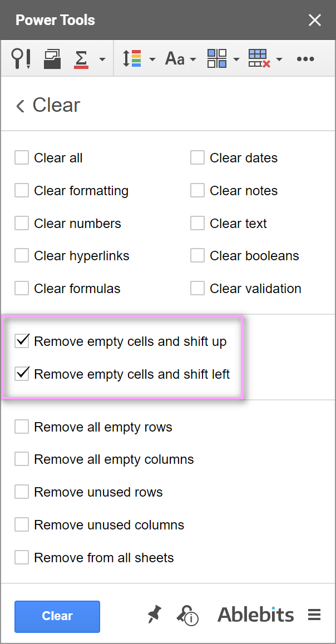Click the table with red X icon

(259, 59)
